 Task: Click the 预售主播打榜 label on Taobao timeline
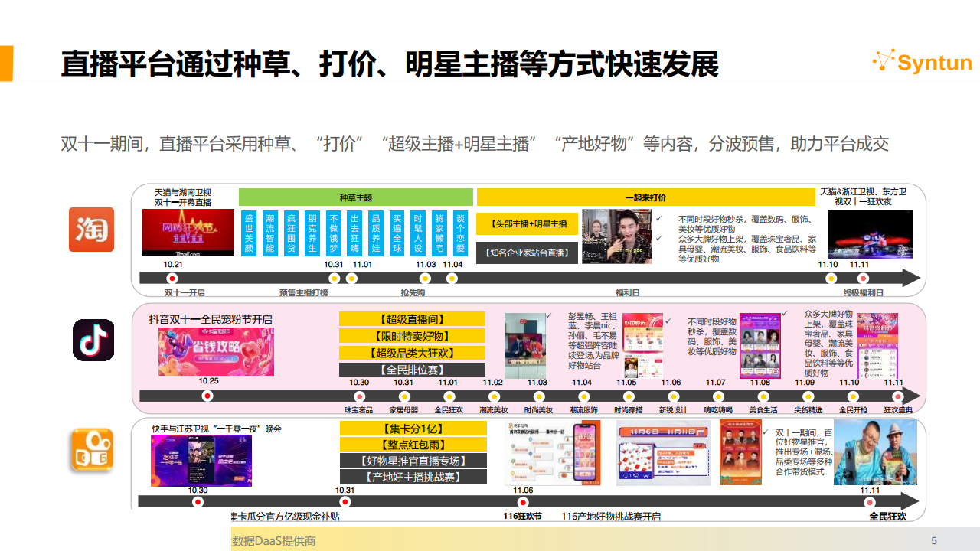(x=303, y=292)
